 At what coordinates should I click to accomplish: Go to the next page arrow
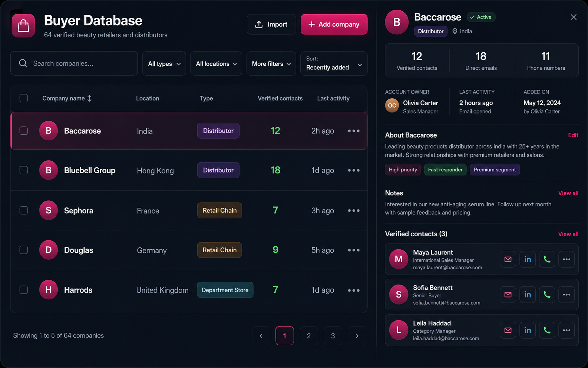pyautogui.click(x=357, y=336)
